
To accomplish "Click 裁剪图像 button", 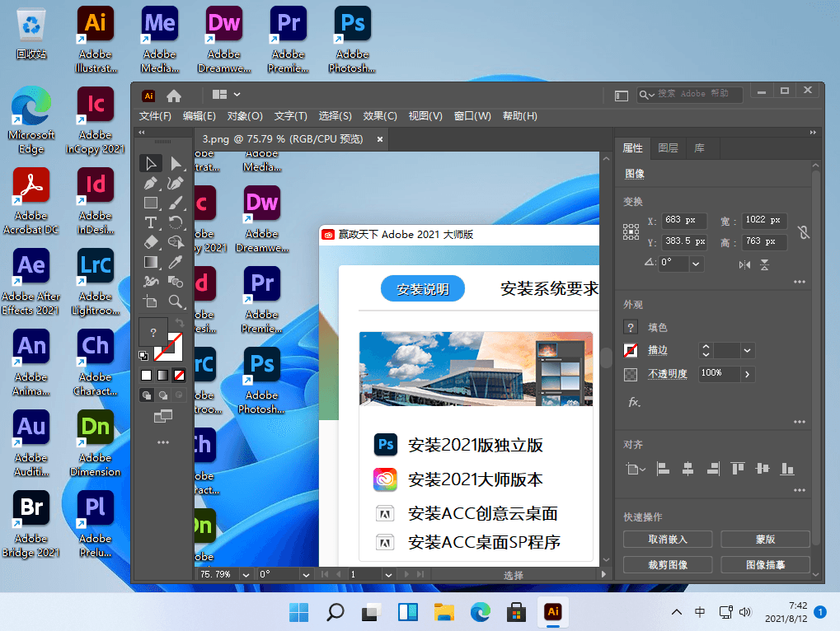I will 668,564.
